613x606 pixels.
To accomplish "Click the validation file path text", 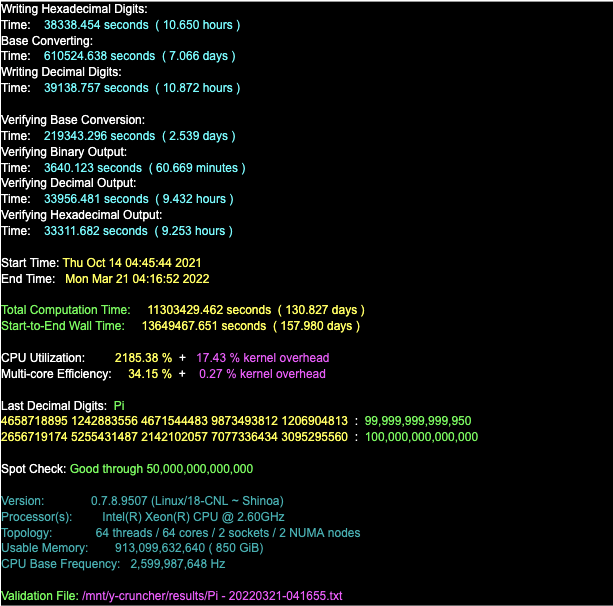I will point(212,596).
